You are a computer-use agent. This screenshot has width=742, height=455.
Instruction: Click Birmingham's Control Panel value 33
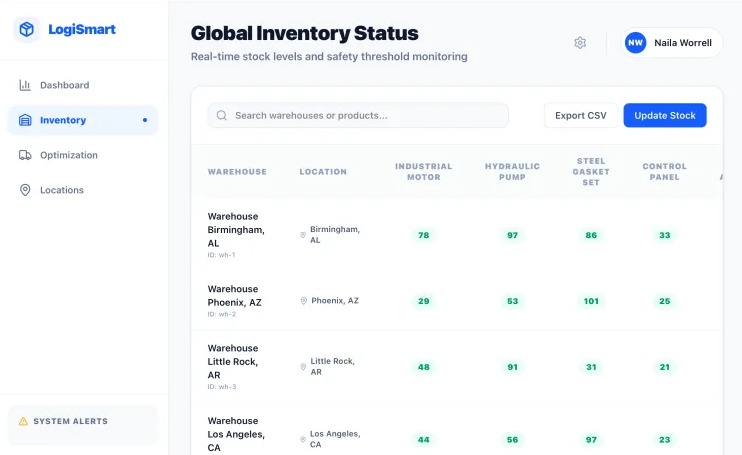[x=664, y=235]
